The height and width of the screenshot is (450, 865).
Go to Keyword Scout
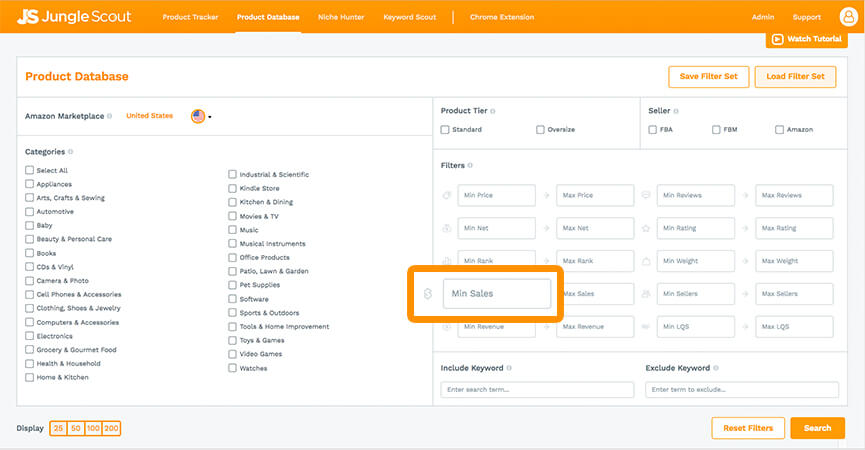410,17
